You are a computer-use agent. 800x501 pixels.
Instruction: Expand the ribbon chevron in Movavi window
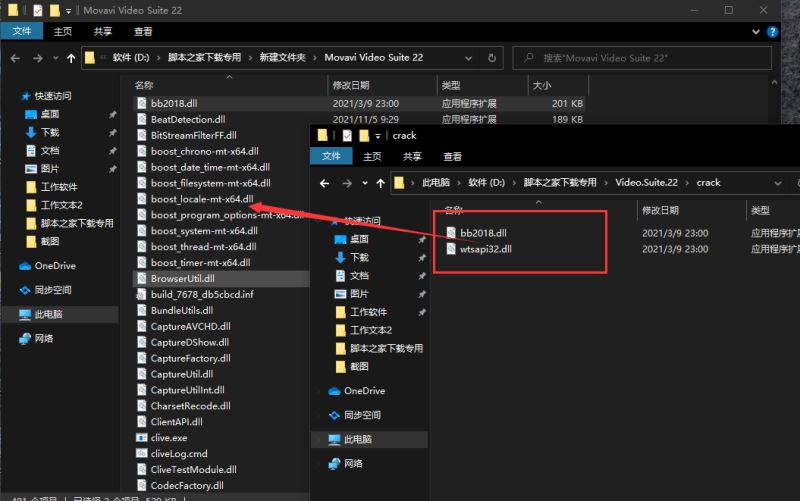(756, 32)
